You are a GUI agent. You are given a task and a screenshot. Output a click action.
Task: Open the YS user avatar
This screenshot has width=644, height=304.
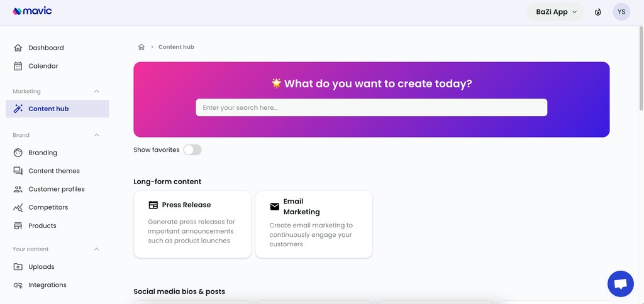click(621, 12)
